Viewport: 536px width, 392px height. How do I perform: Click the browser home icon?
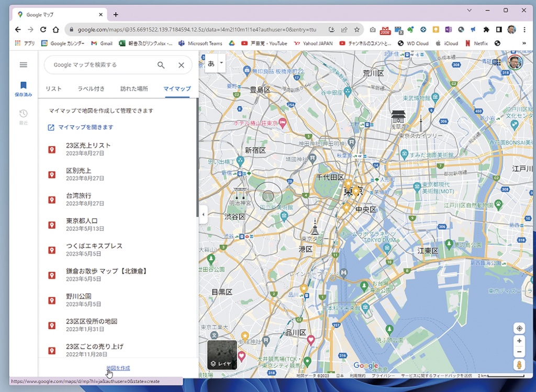(x=55, y=30)
